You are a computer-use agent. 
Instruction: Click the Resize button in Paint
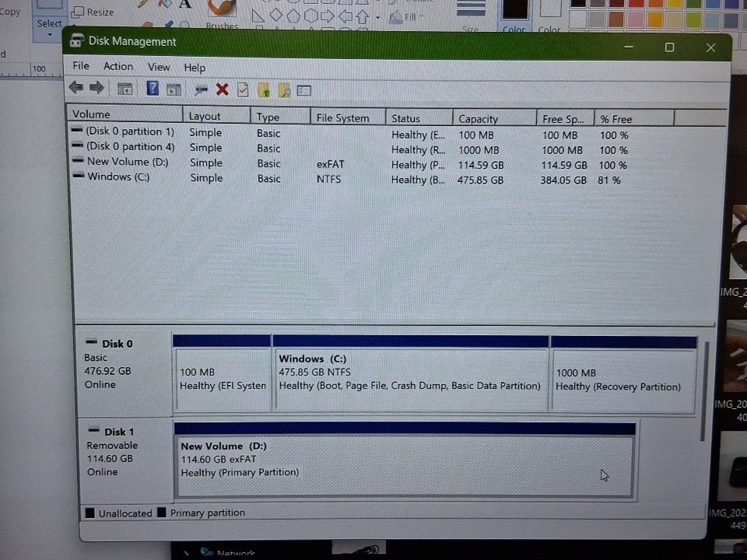[x=93, y=12]
